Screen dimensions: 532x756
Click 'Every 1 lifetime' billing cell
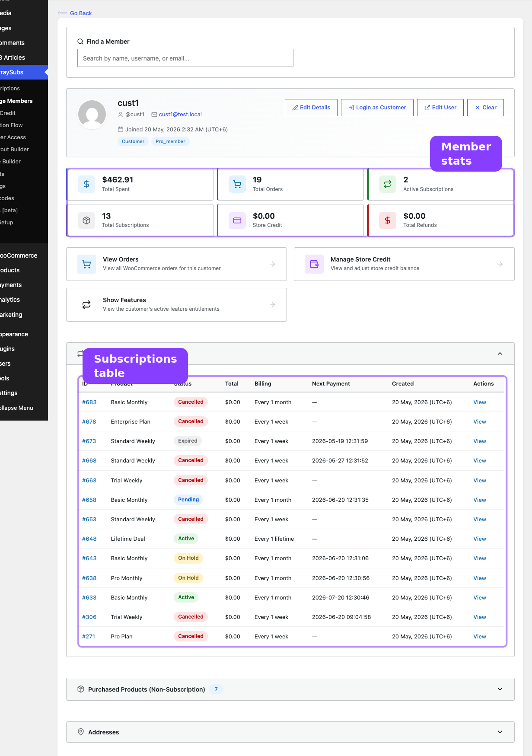click(x=274, y=539)
